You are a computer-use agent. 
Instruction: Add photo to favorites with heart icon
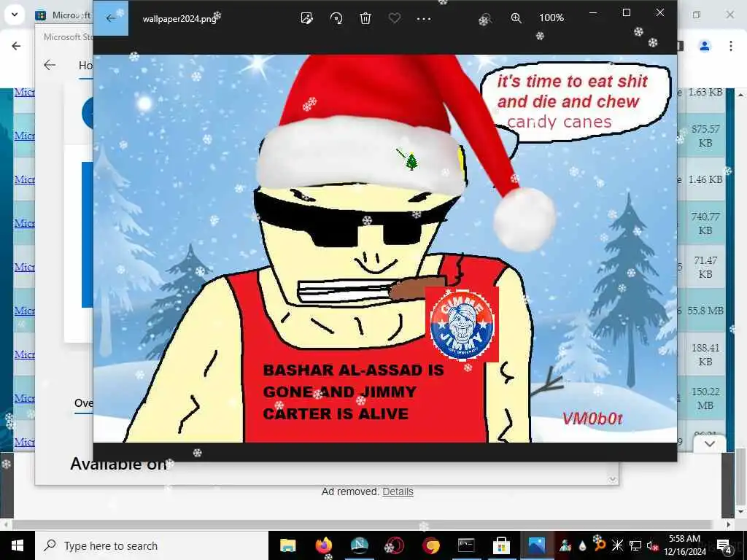pos(395,18)
